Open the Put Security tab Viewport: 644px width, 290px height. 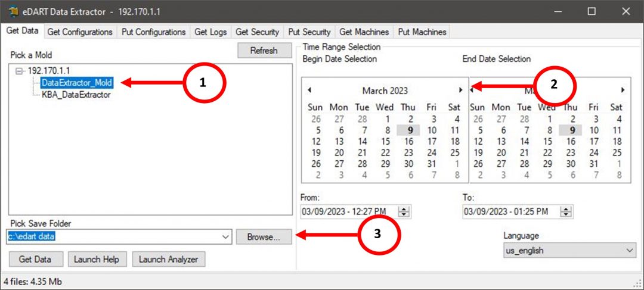[309, 32]
